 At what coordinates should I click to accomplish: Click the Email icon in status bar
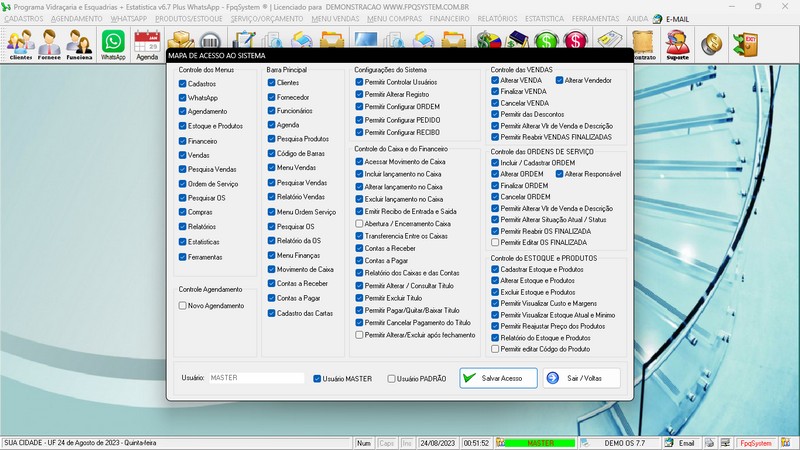pyautogui.click(x=669, y=443)
